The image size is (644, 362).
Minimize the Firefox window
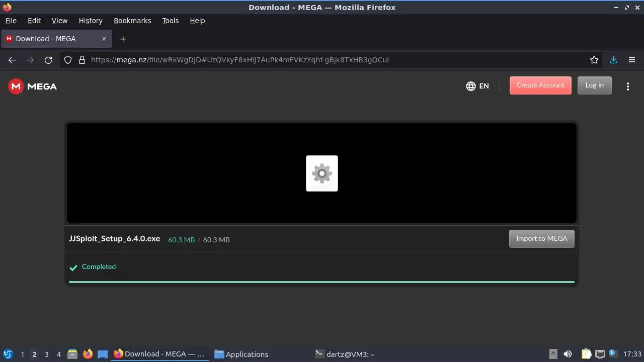click(x=616, y=7)
